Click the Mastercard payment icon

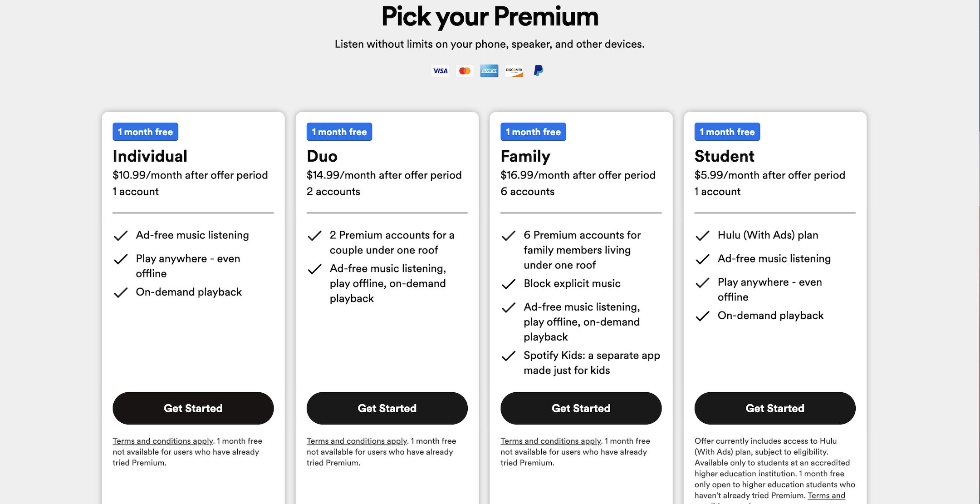pyautogui.click(x=465, y=71)
